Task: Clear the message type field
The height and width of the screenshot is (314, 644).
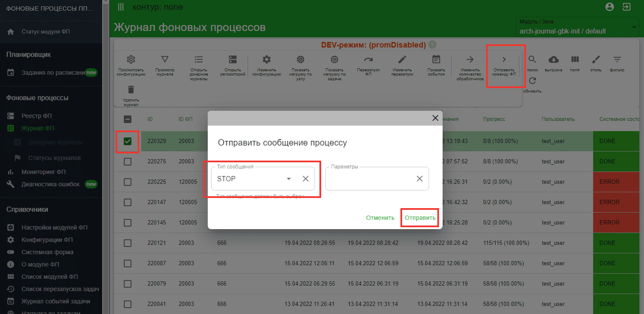Action: [x=305, y=179]
